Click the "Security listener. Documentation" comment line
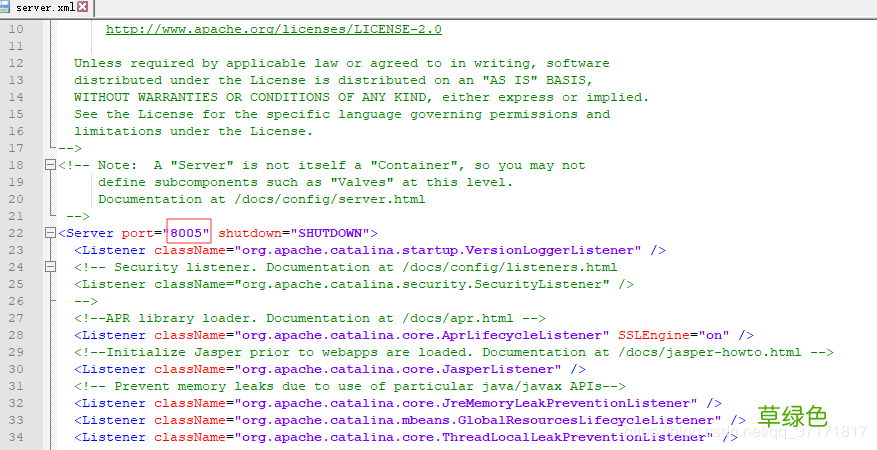877x450 pixels. 346,267
